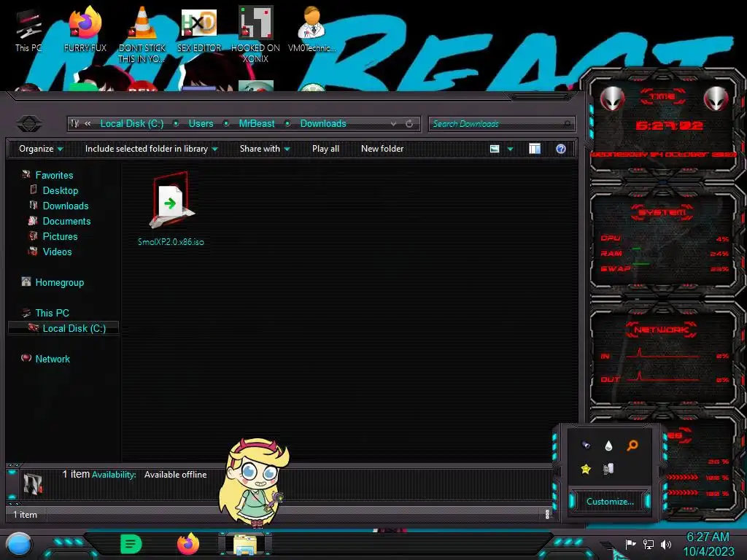This screenshot has width=747, height=560.
Task: Click the NETWORK widget IN graph
Action: pos(662,354)
